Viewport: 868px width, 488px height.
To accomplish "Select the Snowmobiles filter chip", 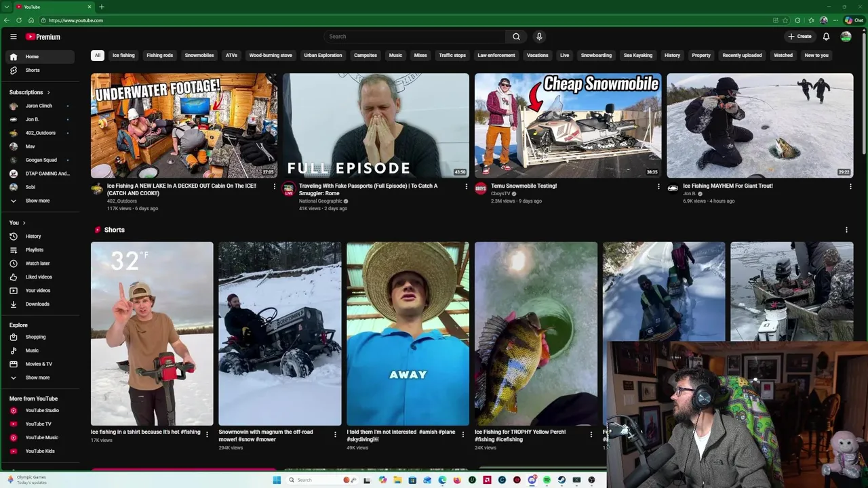I will 199,56.
